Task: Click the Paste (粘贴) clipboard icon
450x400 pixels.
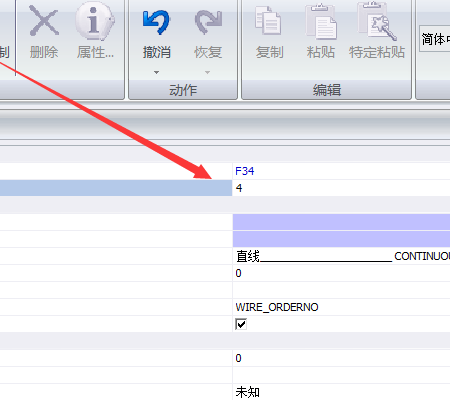Action: (x=321, y=21)
